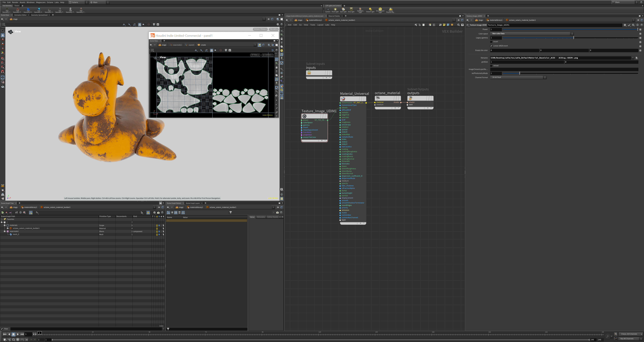Click the Key All Channels button

click(x=627, y=339)
